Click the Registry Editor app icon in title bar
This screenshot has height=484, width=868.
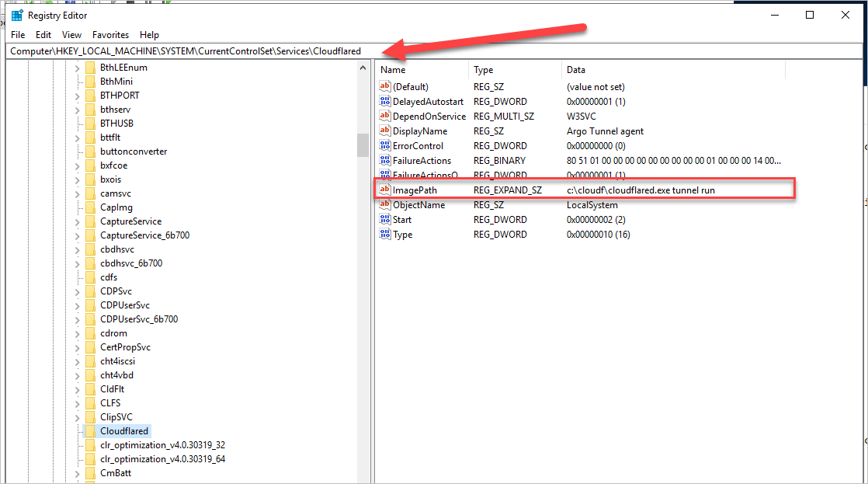pos(17,16)
